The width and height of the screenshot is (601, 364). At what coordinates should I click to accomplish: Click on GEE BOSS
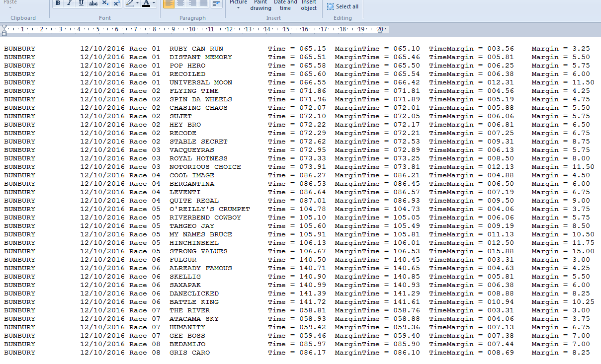click(187, 336)
